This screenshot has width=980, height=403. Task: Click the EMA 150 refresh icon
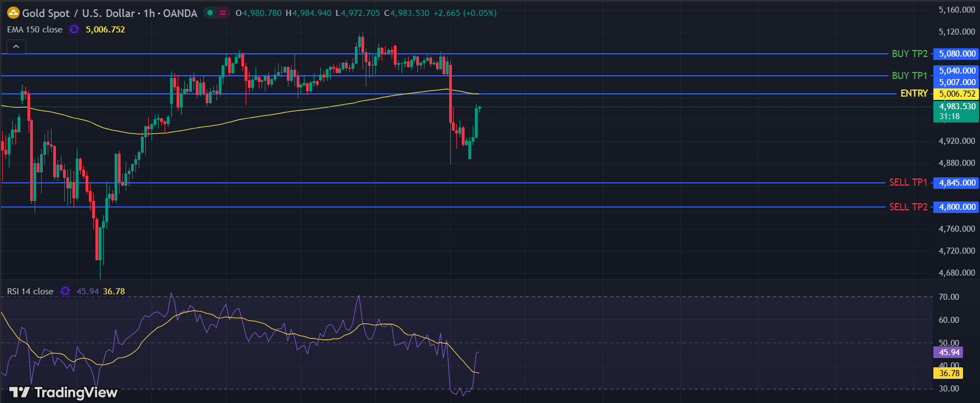tap(74, 30)
